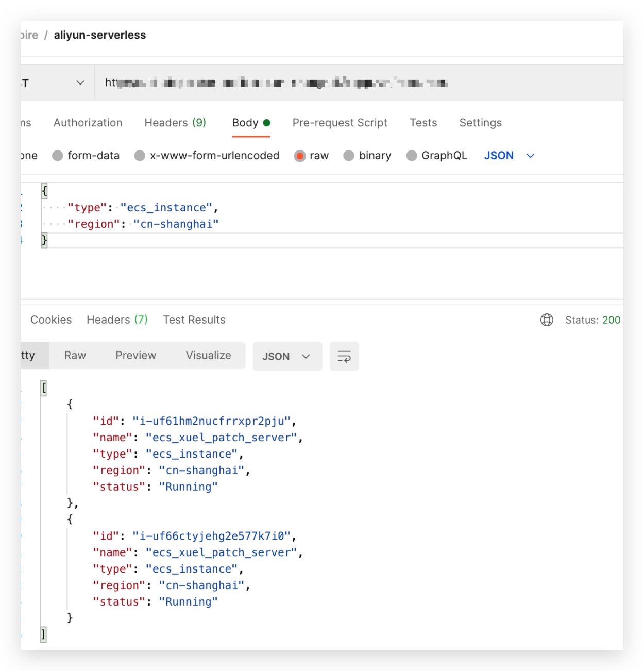Screen dimensions: 644x671
Task: Choose the GraphQL radio option
Action: point(411,156)
